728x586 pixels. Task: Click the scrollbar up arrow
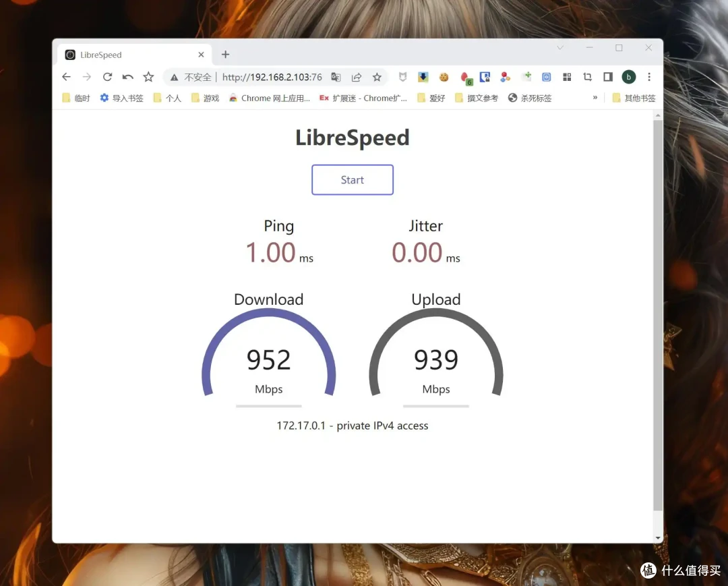tap(658, 115)
